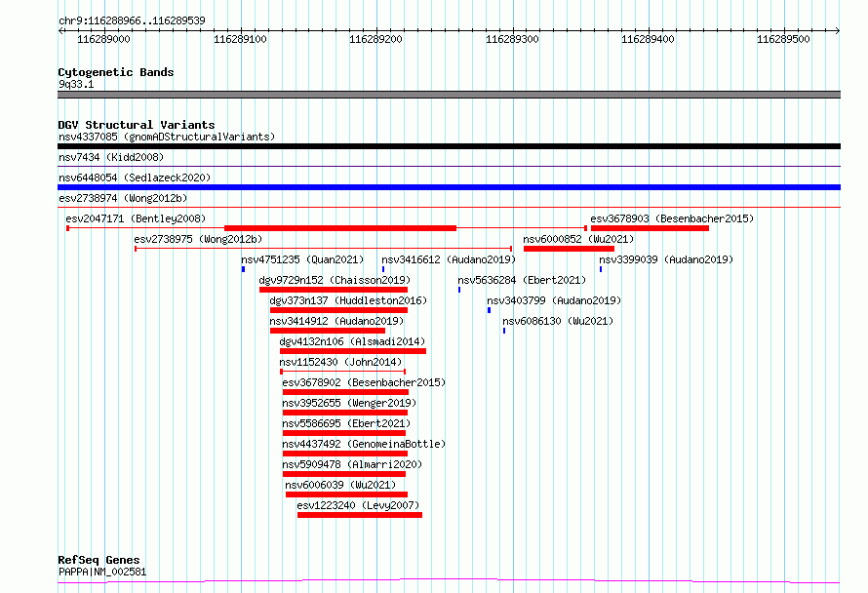Click the 116289100 ruler coordinate
Viewport: 868px width, 593px height.
point(240,39)
